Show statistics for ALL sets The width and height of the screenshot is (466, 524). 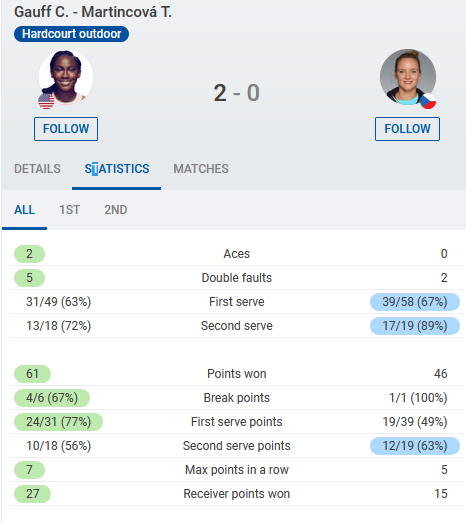[x=24, y=210]
